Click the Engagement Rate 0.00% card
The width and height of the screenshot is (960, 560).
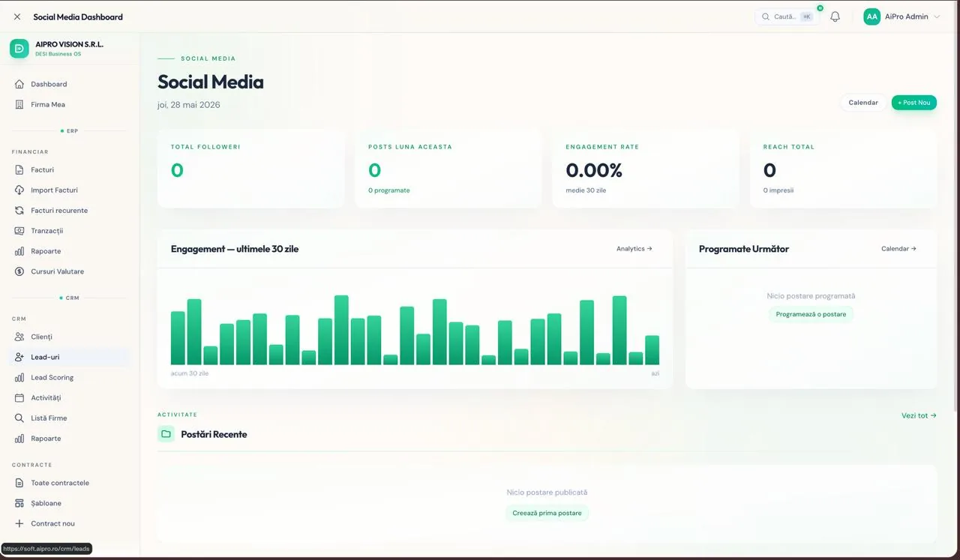tap(646, 169)
